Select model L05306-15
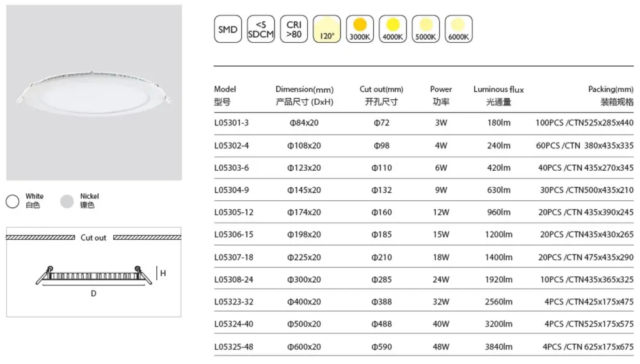 click(234, 235)
